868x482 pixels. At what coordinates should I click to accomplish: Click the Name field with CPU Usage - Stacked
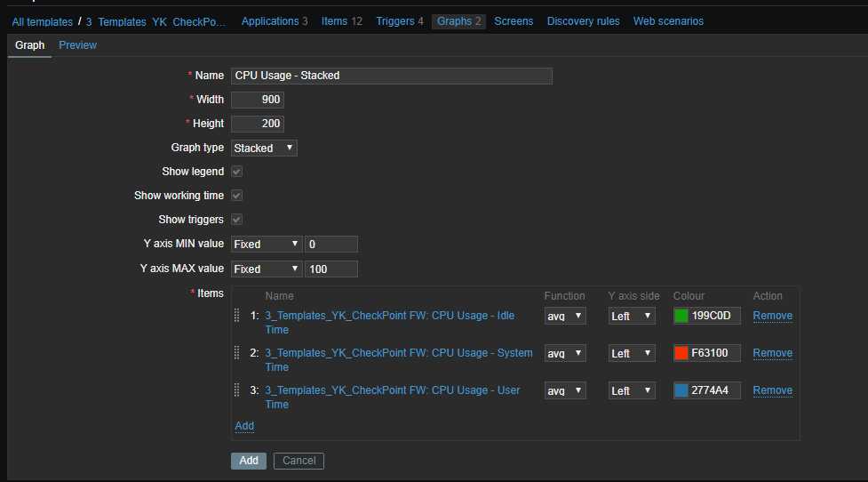[x=392, y=76]
